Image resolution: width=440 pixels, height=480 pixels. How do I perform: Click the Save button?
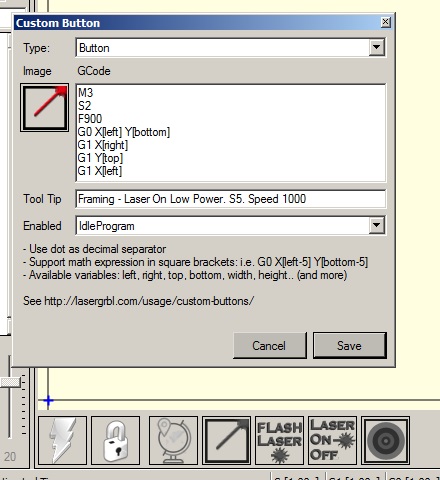(x=350, y=345)
